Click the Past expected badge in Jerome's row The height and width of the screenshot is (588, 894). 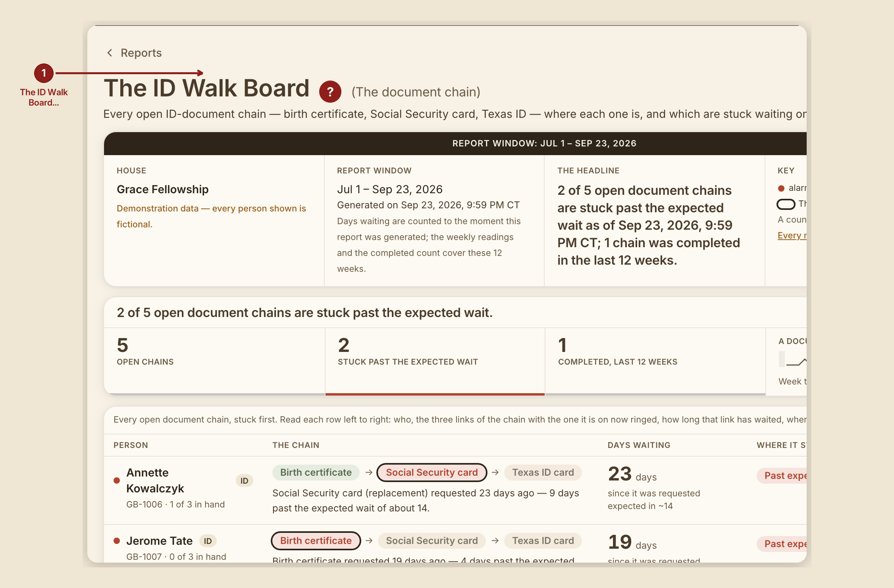(782, 544)
